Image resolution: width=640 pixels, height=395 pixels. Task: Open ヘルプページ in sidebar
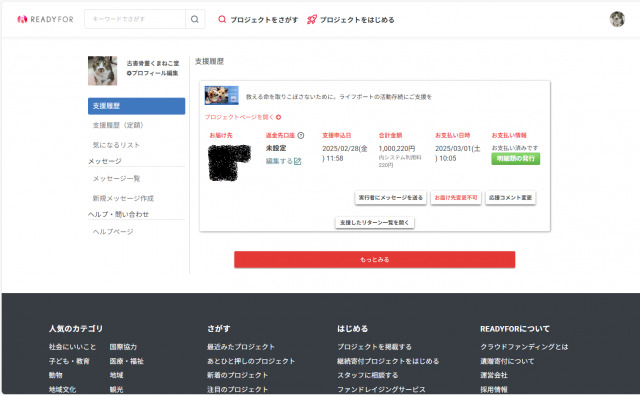point(113,232)
